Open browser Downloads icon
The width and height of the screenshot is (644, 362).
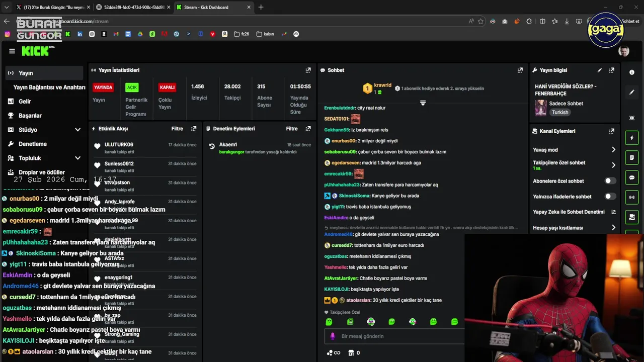567,21
